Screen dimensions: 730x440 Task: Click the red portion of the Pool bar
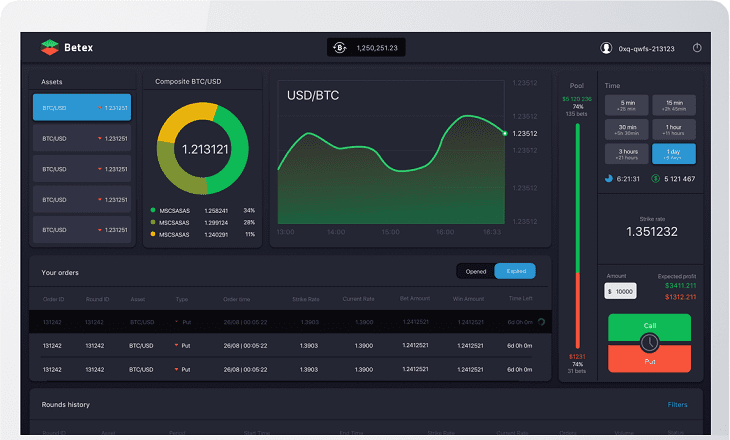point(577,310)
